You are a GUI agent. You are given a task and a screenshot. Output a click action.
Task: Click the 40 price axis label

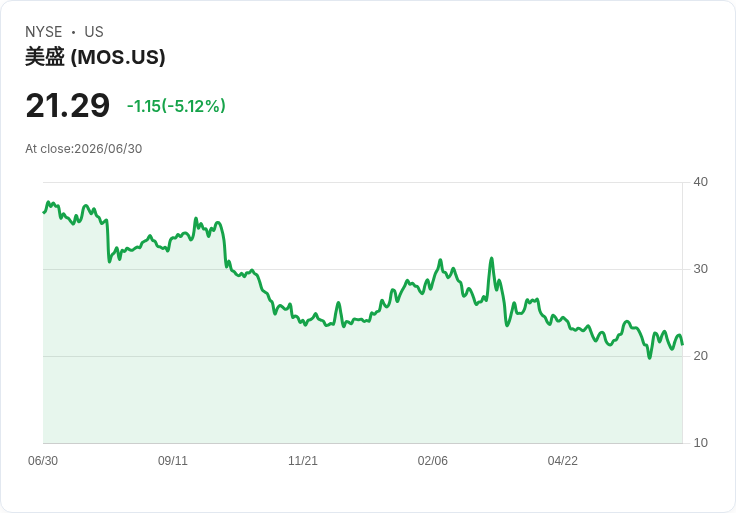(700, 182)
